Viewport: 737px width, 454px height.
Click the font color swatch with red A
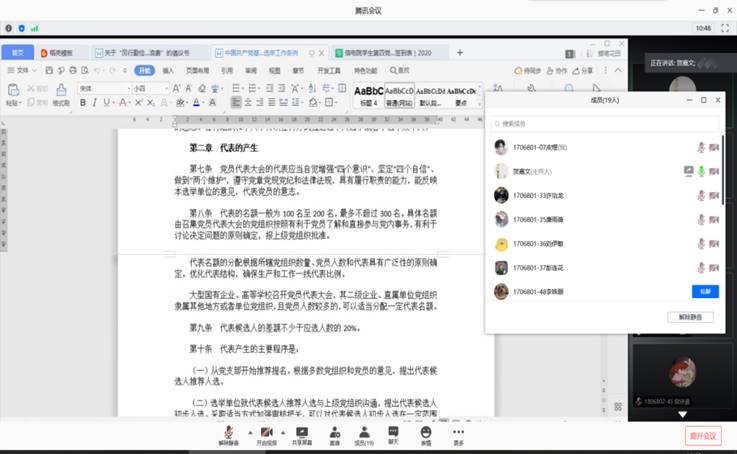tap(197, 102)
